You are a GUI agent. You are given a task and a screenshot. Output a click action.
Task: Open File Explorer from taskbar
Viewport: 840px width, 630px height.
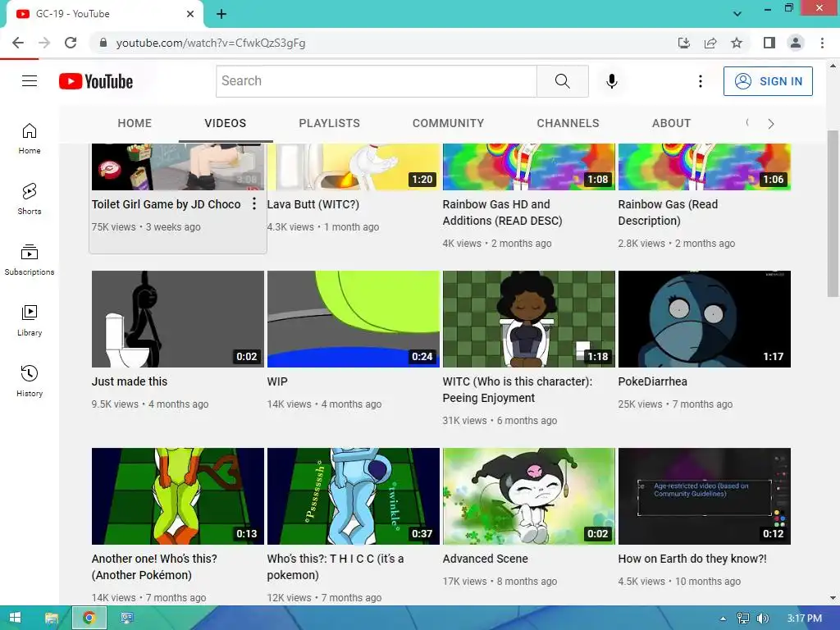tap(52, 618)
